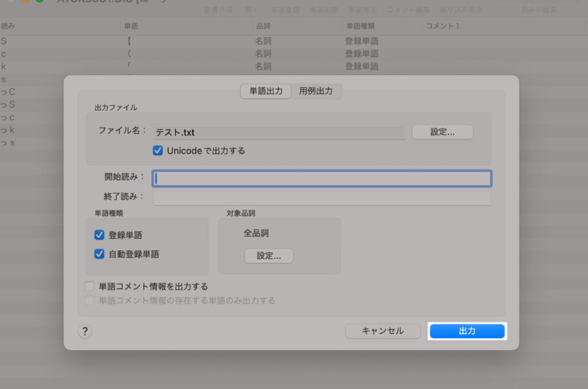588x389 pixels.
Task: Toggle the Unicodeで出力する checkbox
Action: click(157, 151)
